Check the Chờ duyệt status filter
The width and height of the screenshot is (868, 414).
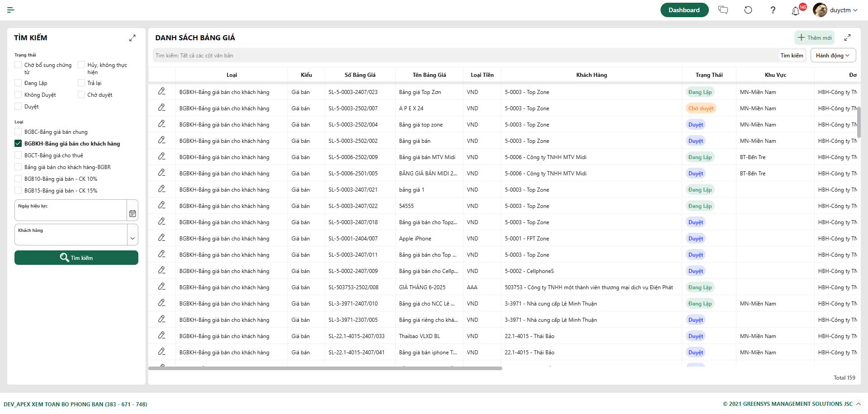click(81, 94)
